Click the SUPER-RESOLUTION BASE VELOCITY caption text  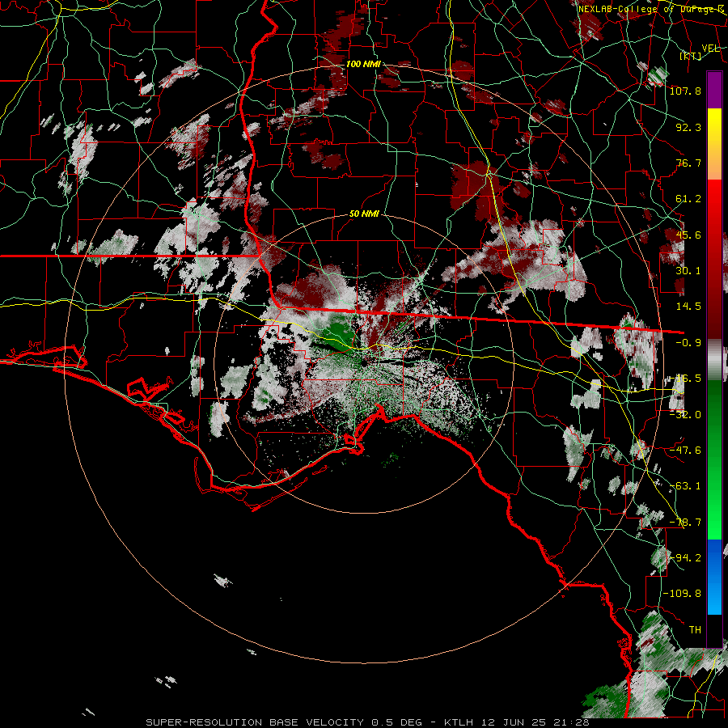255,722
